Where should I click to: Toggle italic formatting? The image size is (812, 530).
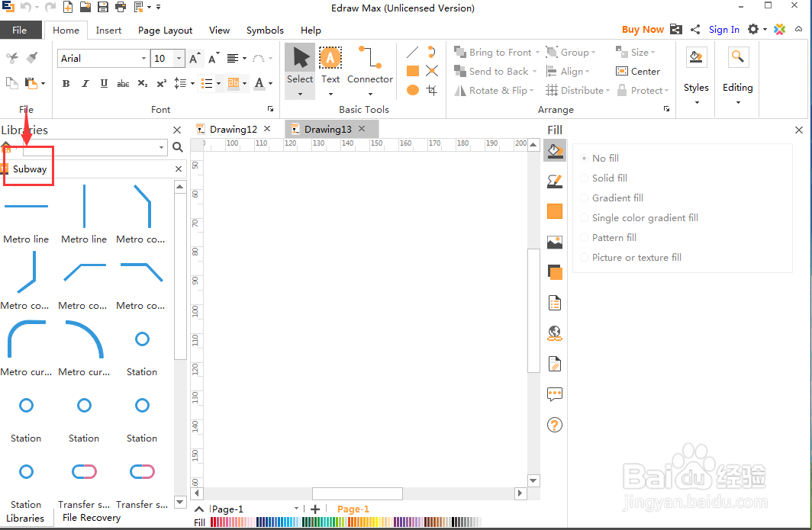pyautogui.click(x=85, y=83)
